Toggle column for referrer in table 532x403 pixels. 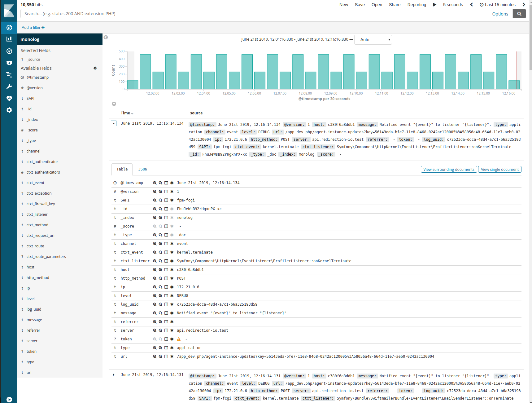point(166,322)
